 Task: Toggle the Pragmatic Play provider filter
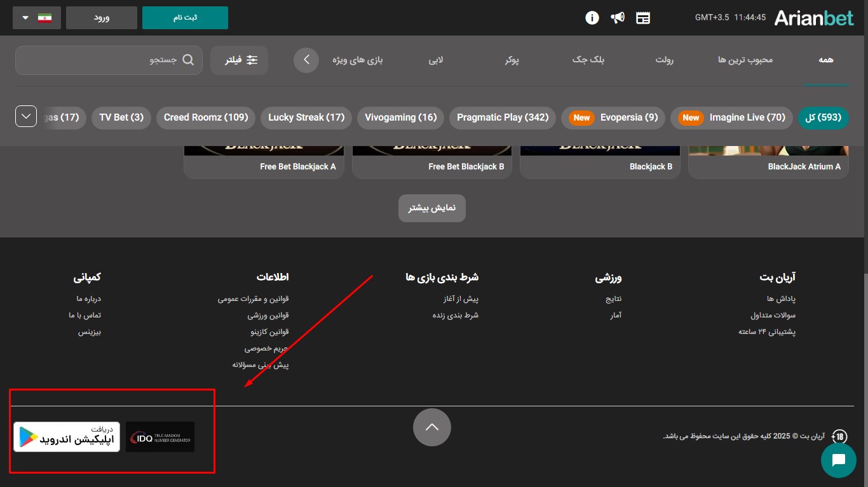pyautogui.click(x=502, y=117)
